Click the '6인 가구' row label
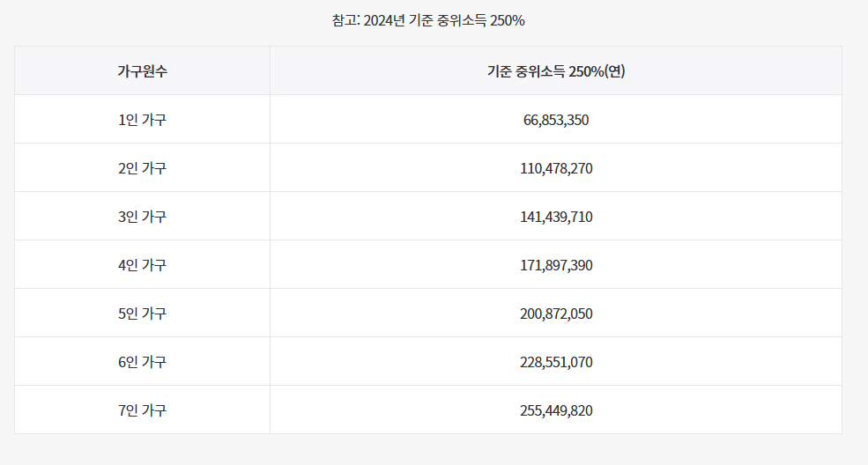Image resolution: width=868 pixels, height=465 pixels. click(142, 362)
